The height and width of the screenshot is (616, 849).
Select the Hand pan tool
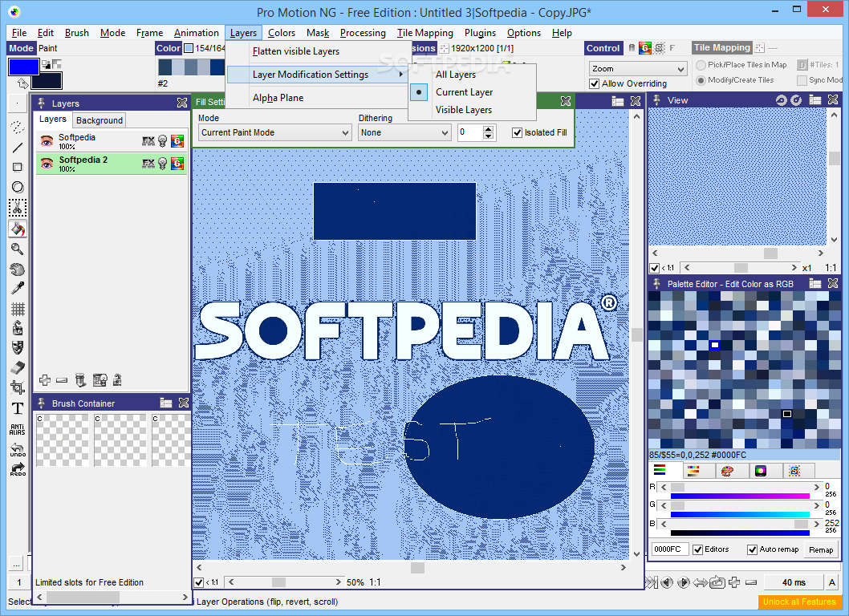18,269
